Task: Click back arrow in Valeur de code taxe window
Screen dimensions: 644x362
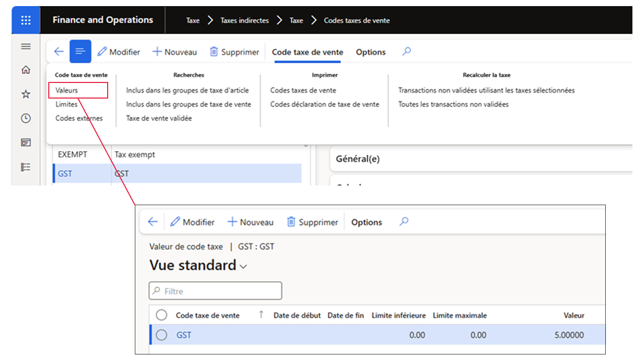Action: coord(153,222)
